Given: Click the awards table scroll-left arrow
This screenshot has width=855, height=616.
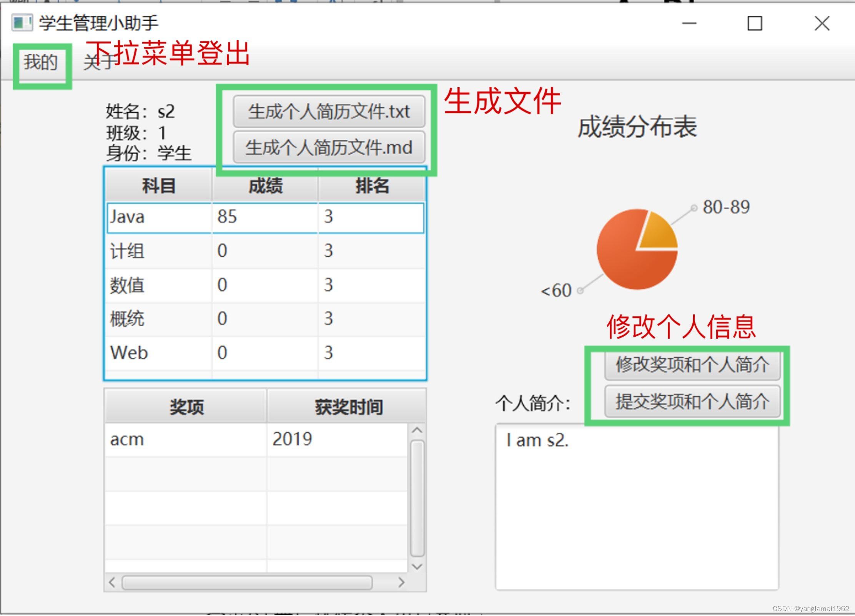Looking at the screenshot, I should (112, 582).
